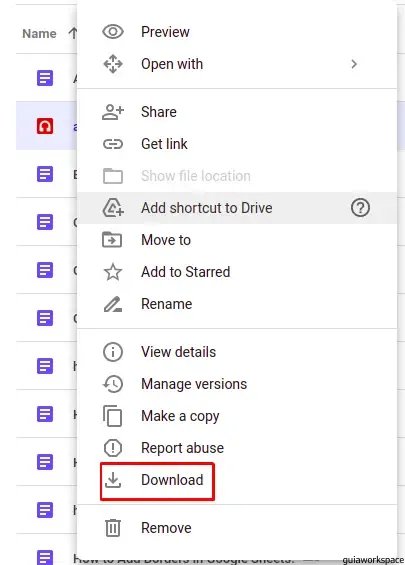Select Make a copy entry

point(237,416)
